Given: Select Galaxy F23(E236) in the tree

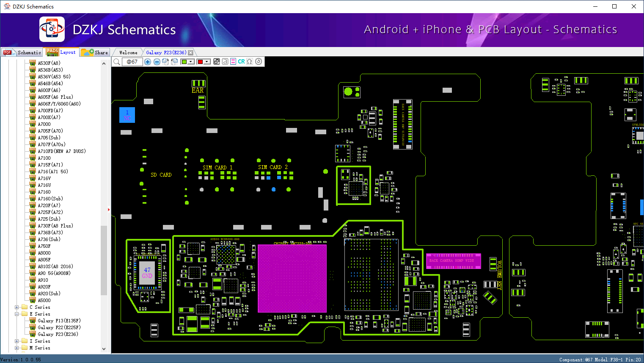Looking at the screenshot, I should tap(58, 334).
